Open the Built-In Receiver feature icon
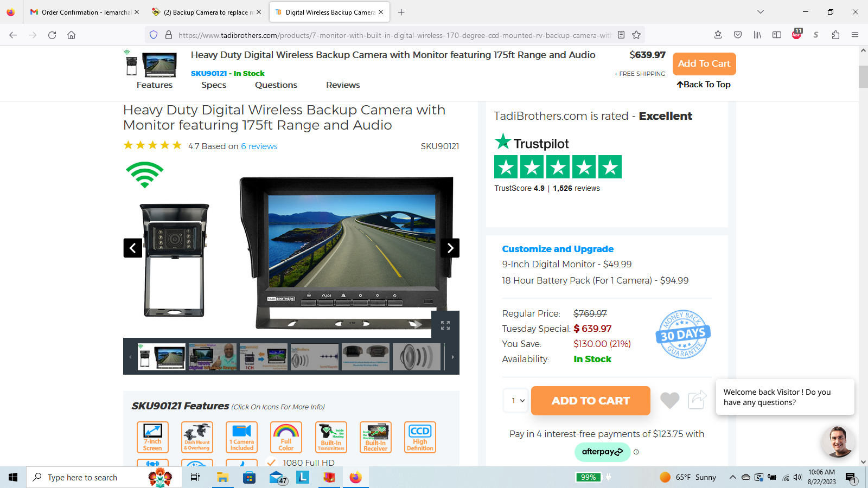 375,437
